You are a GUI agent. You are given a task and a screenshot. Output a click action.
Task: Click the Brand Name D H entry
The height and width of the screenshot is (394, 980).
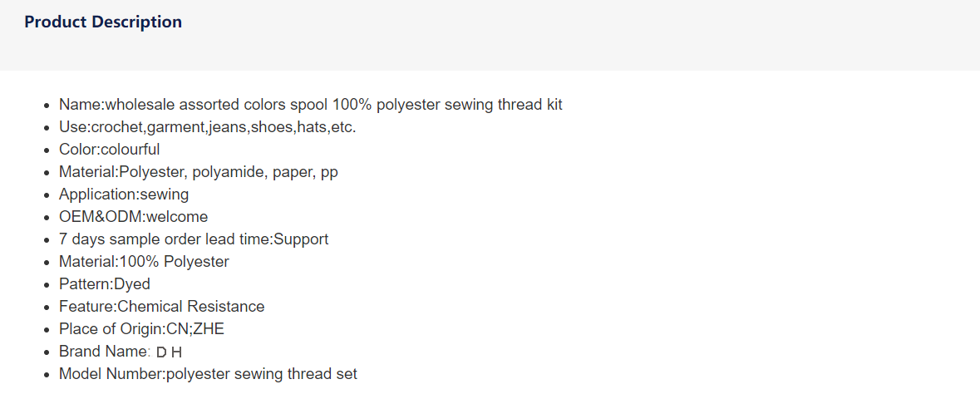121,352
